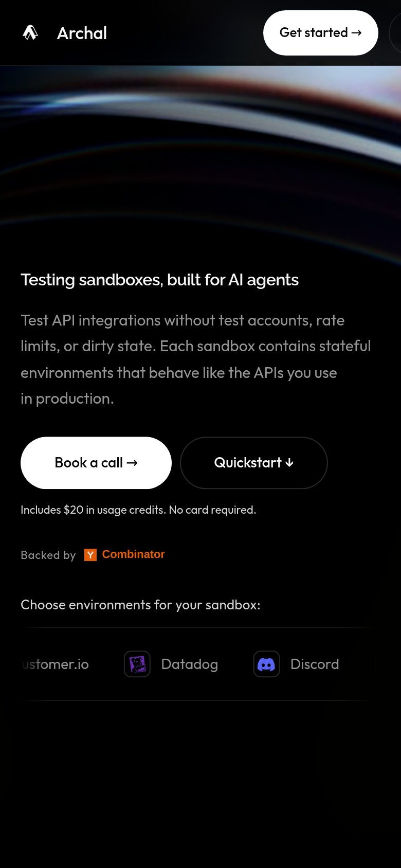This screenshot has height=868, width=401.
Task: Select the Discord icon
Action: point(267,664)
